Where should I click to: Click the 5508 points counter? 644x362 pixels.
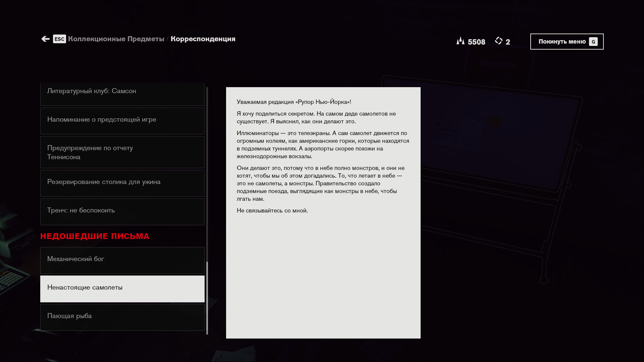click(x=476, y=42)
